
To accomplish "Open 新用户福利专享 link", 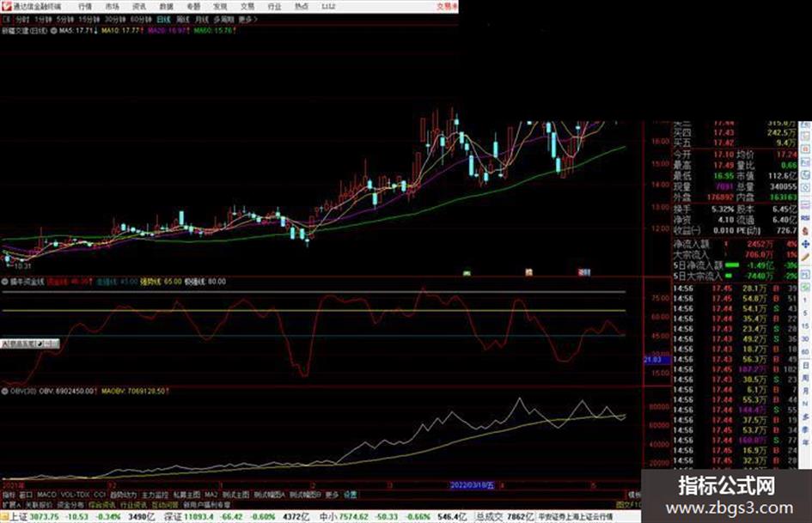I will 207,504.
